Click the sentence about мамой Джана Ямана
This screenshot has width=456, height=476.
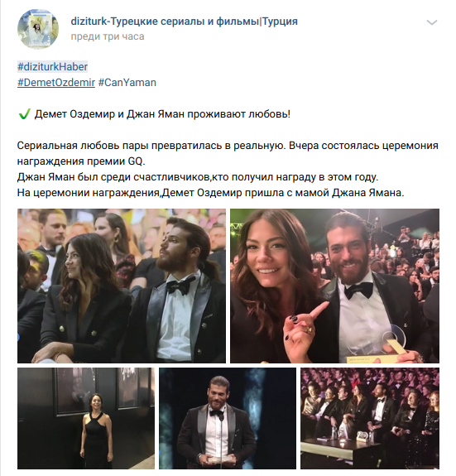pos(210,193)
